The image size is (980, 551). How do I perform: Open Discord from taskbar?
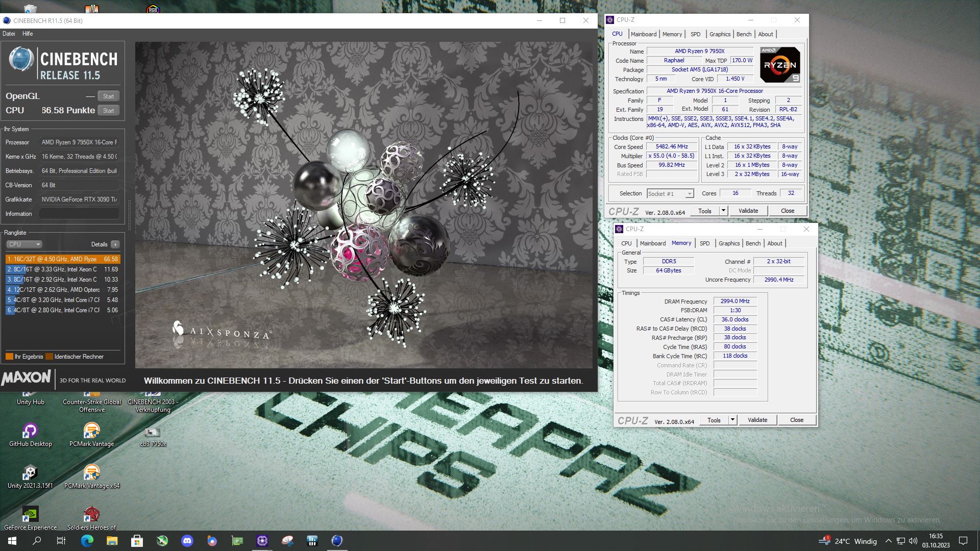187,541
